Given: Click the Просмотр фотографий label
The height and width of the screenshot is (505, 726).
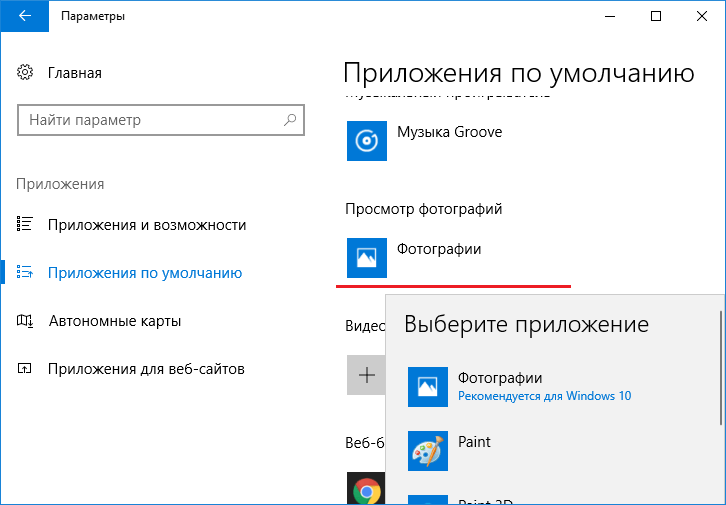Looking at the screenshot, I should coord(424,209).
